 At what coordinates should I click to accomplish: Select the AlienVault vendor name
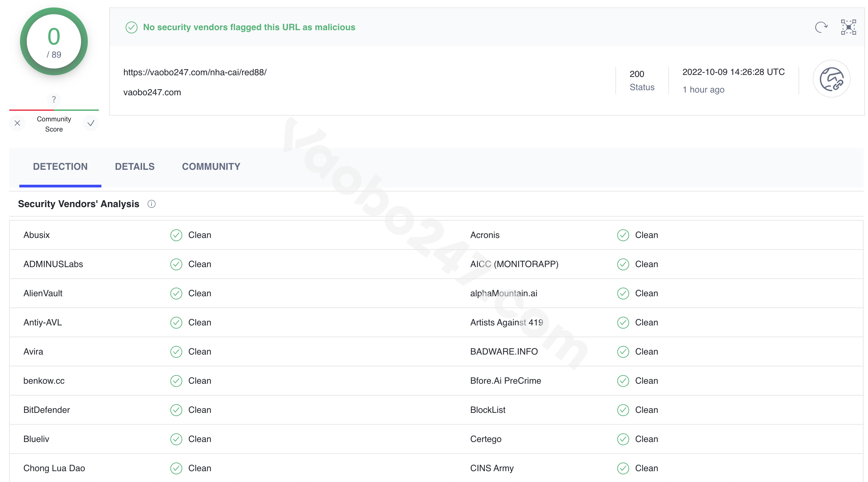click(43, 293)
